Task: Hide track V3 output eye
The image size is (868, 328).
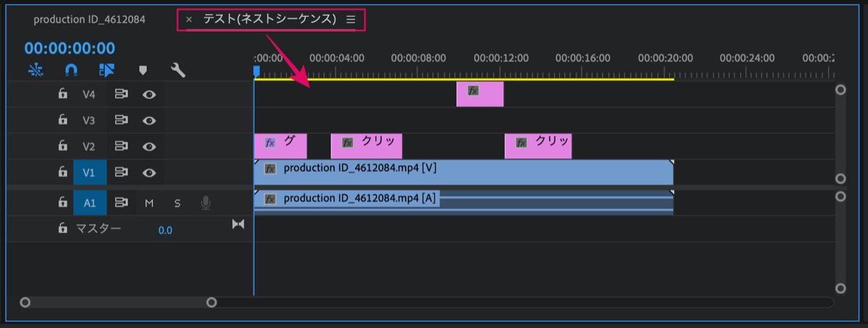Action: 149,120
